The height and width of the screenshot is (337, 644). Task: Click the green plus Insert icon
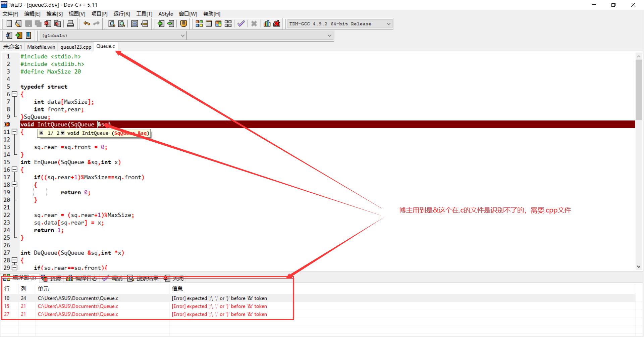[19, 35]
